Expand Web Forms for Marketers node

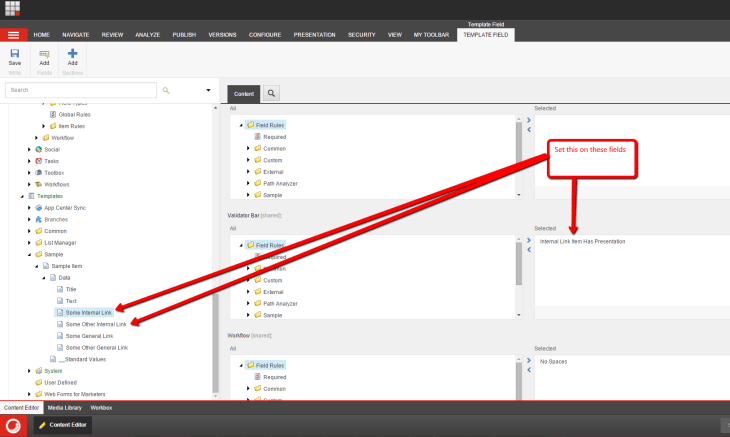click(29, 394)
